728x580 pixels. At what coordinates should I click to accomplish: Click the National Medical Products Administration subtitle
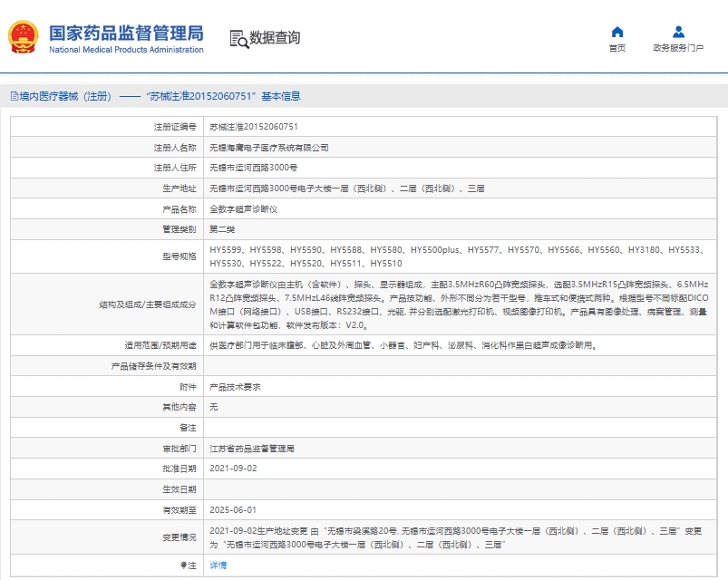click(x=126, y=50)
